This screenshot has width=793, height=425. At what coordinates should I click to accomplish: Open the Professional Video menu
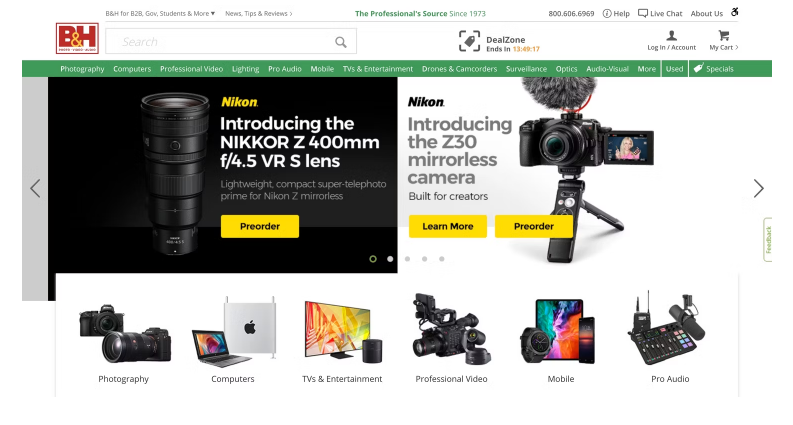pyautogui.click(x=191, y=69)
